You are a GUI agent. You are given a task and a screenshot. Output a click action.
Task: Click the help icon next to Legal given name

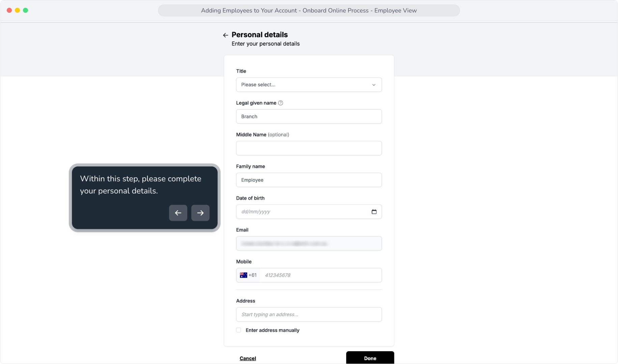[280, 103]
